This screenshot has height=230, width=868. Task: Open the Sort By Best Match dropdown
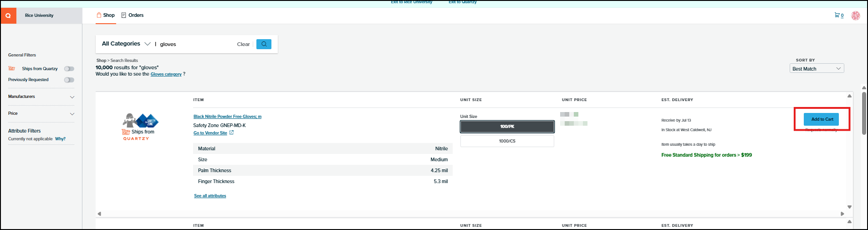click(817, 69)
